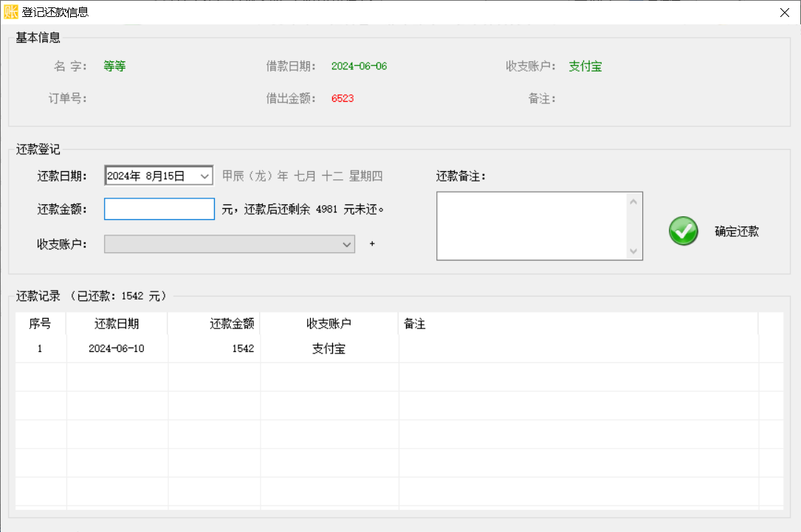Click the 还款日期 table column header
This screenshot has width=801, height=532.
pos(117,324)
